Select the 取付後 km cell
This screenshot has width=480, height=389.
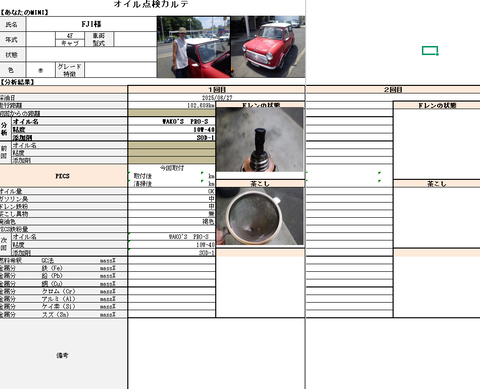point(172,176)
